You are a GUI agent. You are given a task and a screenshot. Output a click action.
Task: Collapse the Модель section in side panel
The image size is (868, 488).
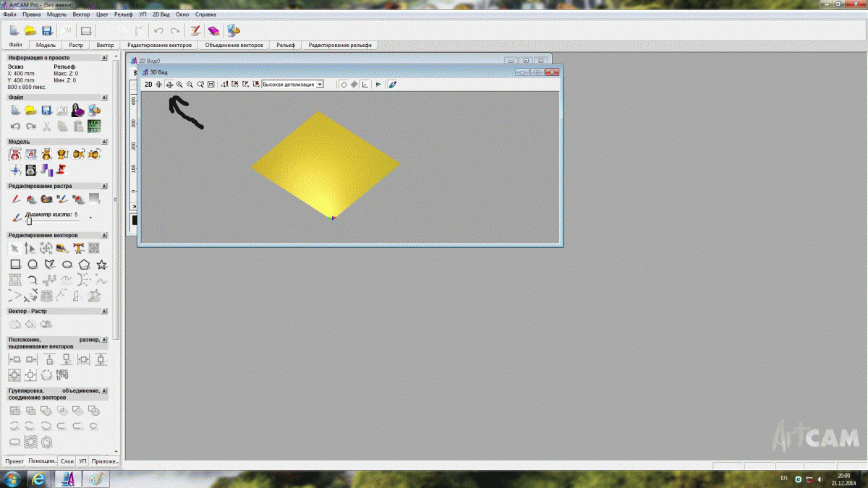106,142
